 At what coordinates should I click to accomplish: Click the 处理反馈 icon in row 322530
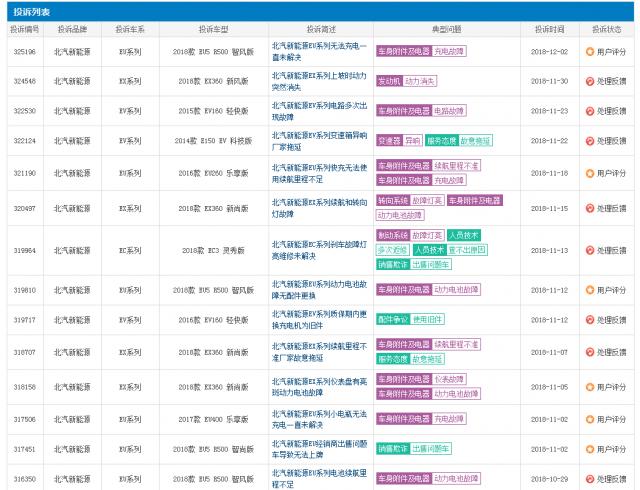click(x=589, y=111)
